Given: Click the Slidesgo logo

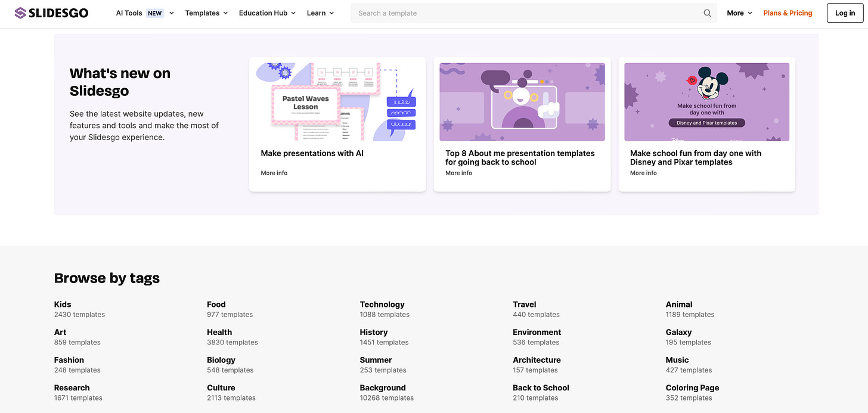Looking at the screenshot, I should (51, 13).
